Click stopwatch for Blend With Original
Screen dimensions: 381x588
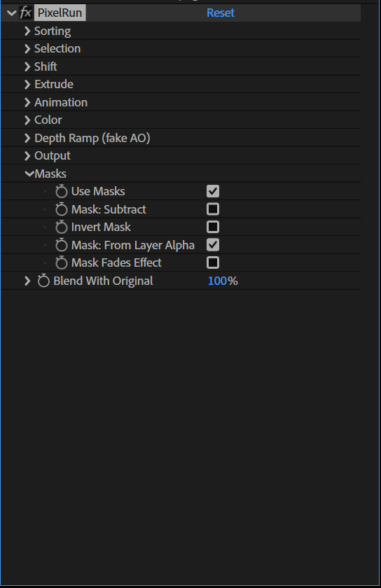click(x=43, y=281)
